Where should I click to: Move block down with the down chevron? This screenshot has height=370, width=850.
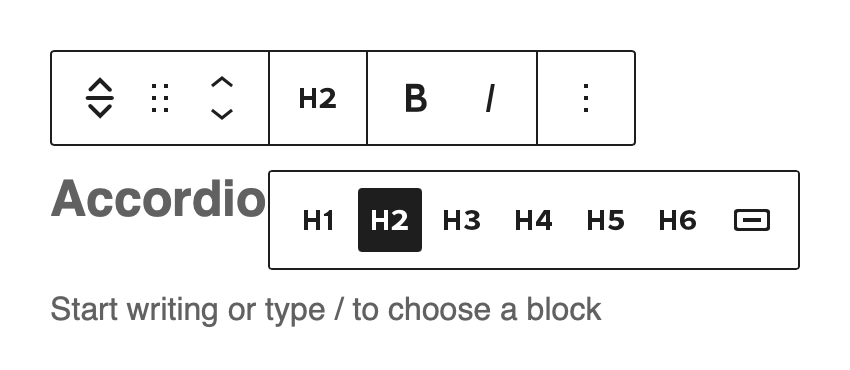click(x=222, y=114)
